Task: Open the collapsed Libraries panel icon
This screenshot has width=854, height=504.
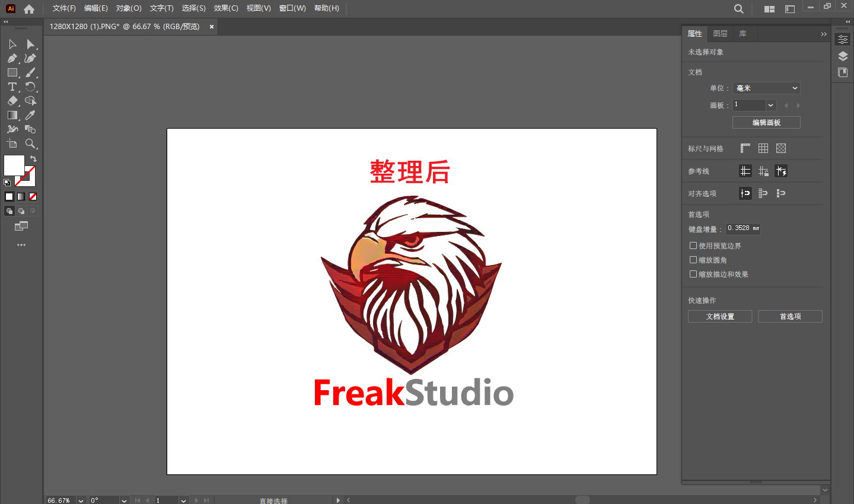Action: click(843, 72)
